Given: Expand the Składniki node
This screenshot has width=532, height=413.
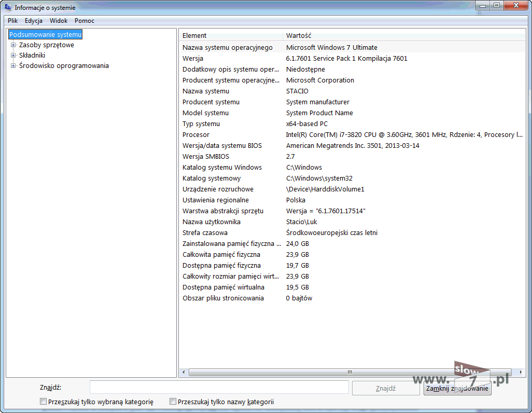Looking at the screenshot, I should (x=13, y=56).
